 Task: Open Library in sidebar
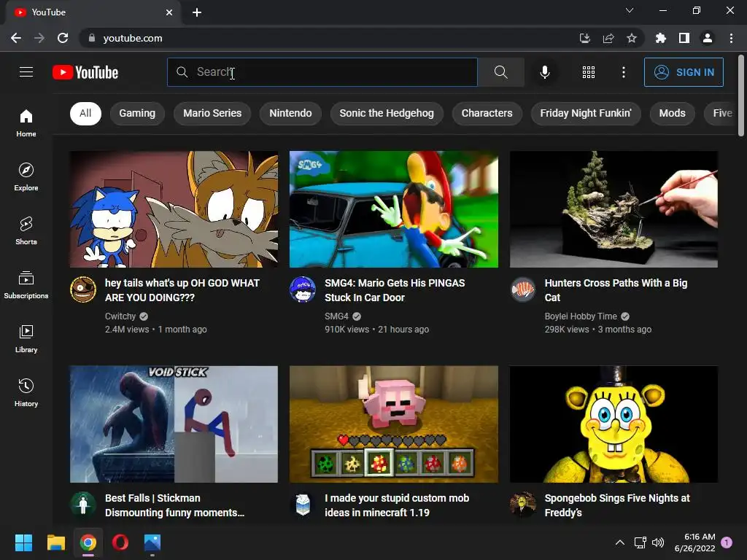26,338
